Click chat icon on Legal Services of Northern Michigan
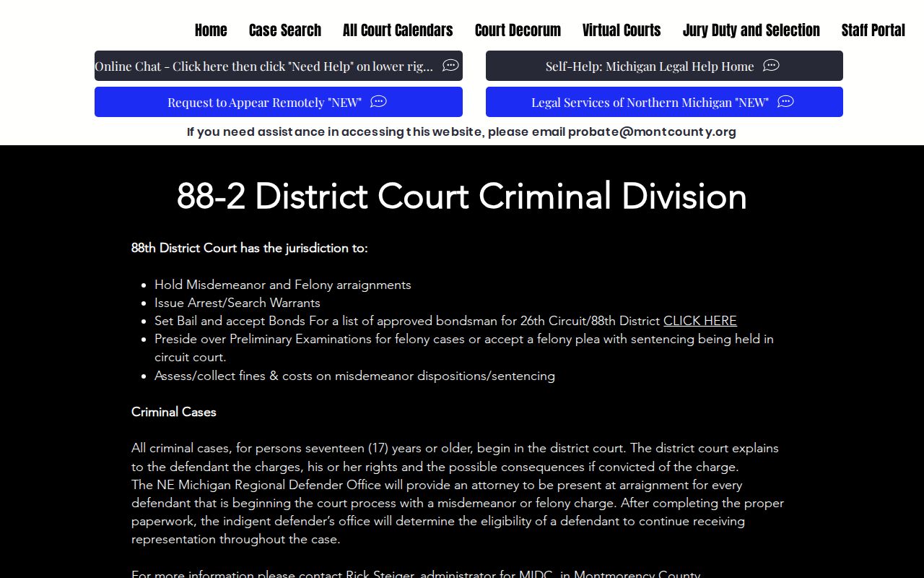This screenshot has height=578, width=924. pos(785,102)
